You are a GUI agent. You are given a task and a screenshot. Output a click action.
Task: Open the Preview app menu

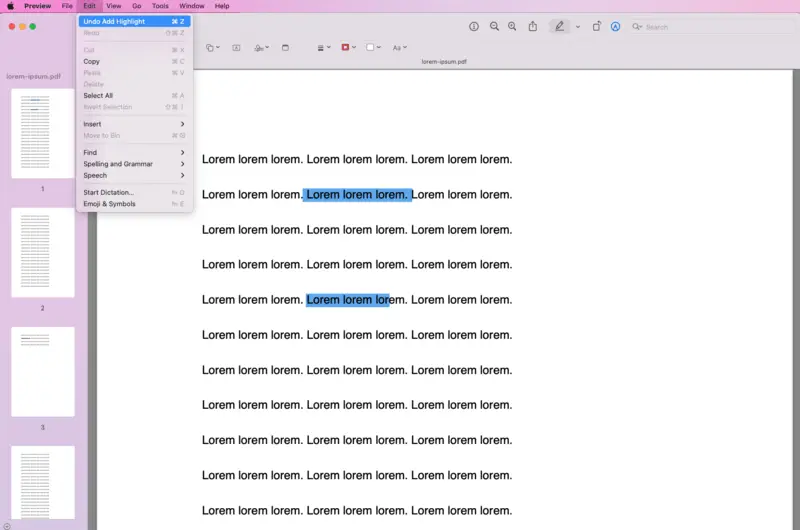point(37,6)
